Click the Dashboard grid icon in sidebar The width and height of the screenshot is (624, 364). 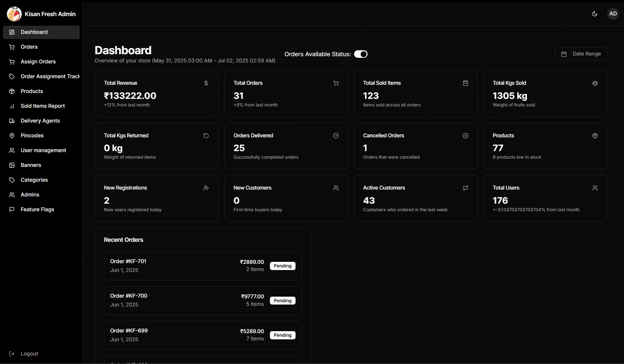click(12, 32)
